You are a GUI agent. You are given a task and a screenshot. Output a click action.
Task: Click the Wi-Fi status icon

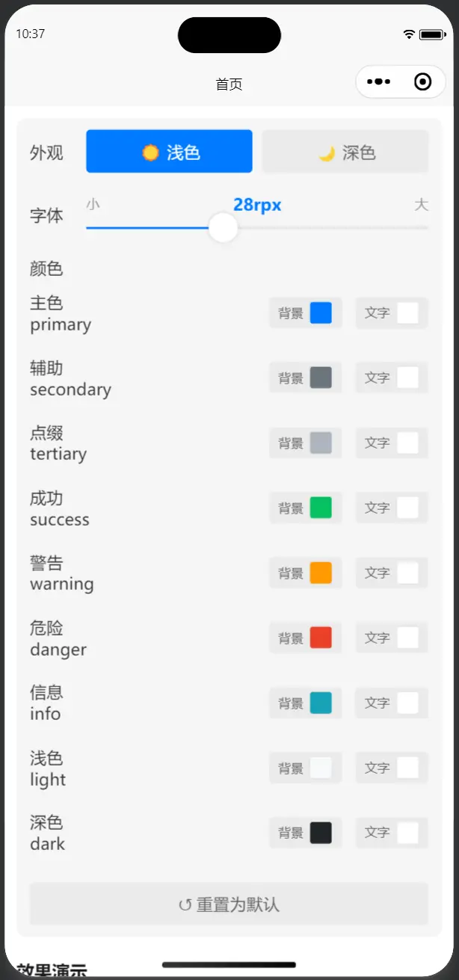point(409,34)
